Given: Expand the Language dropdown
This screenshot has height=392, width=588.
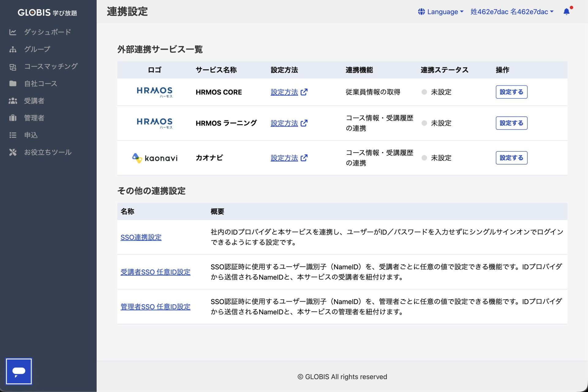Looking at the screenshot, I should pos(441,12).
